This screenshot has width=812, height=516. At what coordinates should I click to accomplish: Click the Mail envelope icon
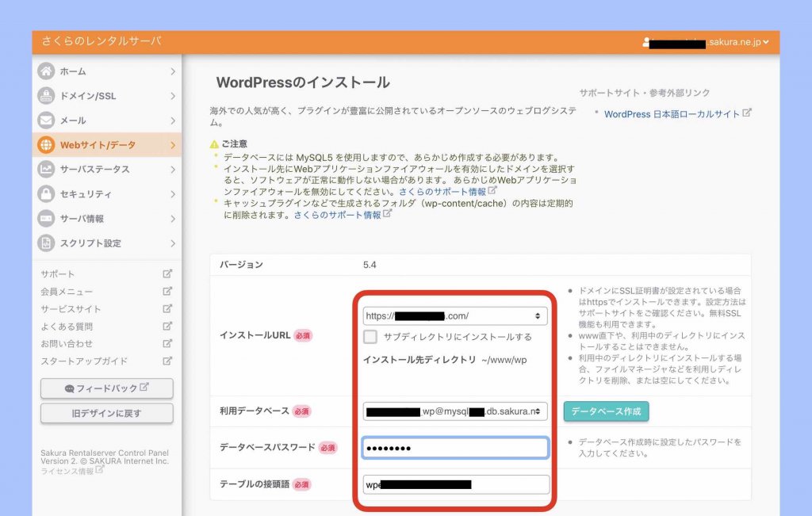(46, 120)
